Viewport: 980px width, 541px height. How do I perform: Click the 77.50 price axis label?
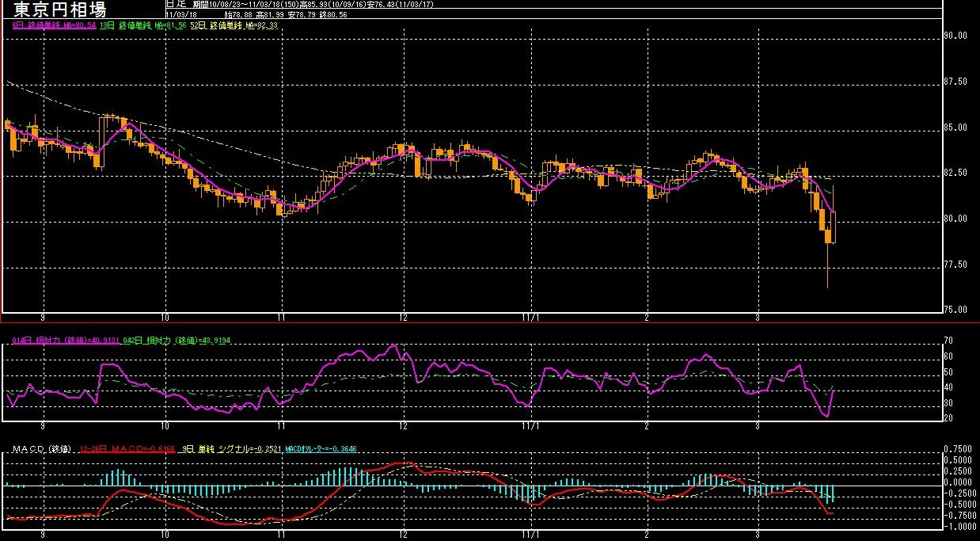pyautogui.click(x=956, y=265)
